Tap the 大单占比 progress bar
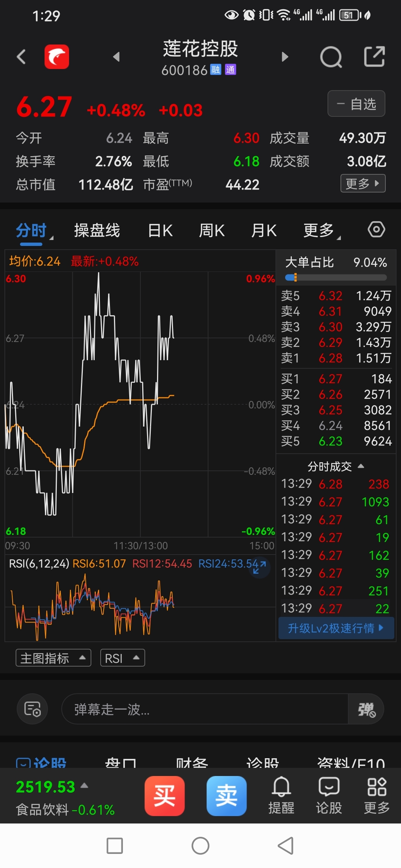Viewport: 401px width, 868px height. tap(336, 277)
